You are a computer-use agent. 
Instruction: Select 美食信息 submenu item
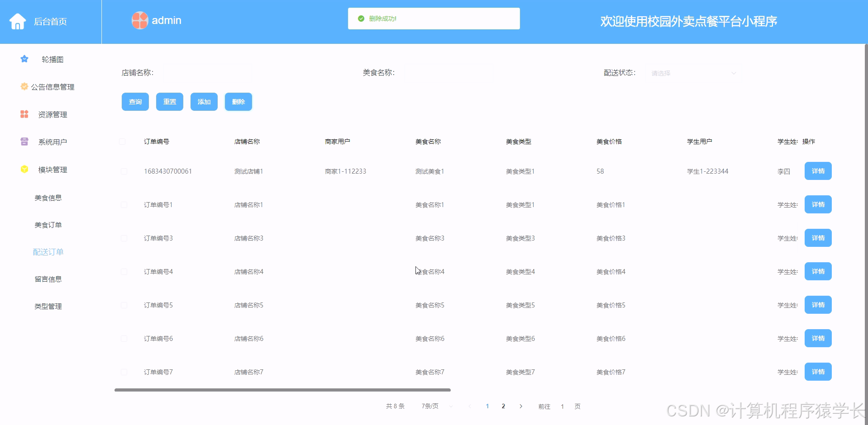click(x=48, y=198)
